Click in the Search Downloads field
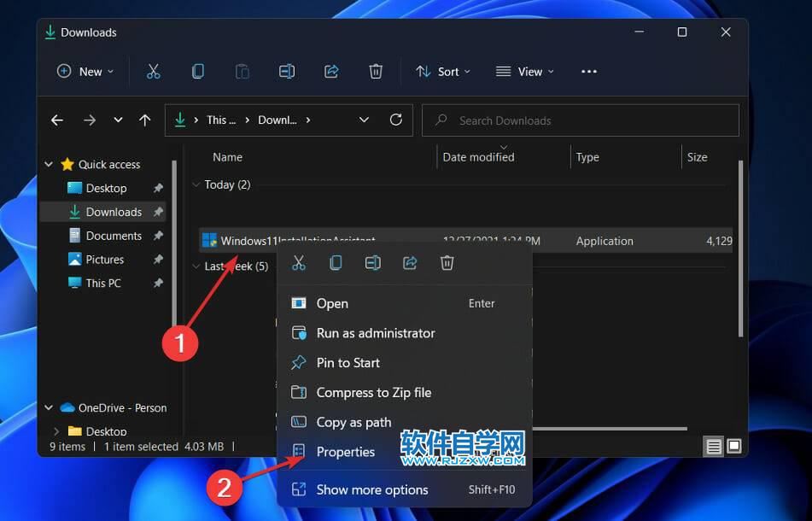 tap(581, 120)
